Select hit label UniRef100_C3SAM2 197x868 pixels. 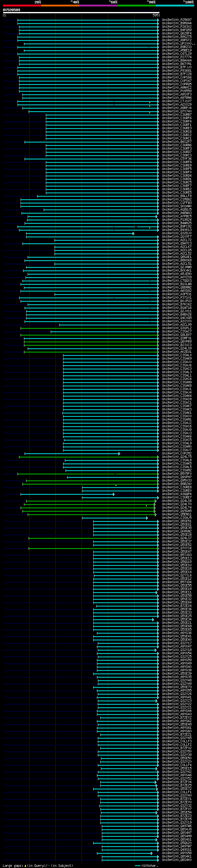click(x=176, y=470)
